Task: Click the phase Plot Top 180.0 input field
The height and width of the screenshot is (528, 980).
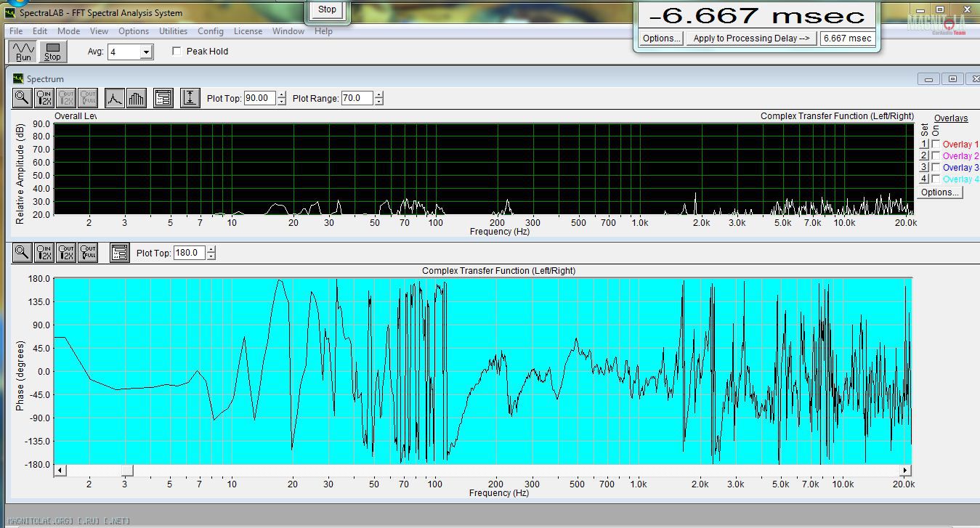Action: point(190,253)
